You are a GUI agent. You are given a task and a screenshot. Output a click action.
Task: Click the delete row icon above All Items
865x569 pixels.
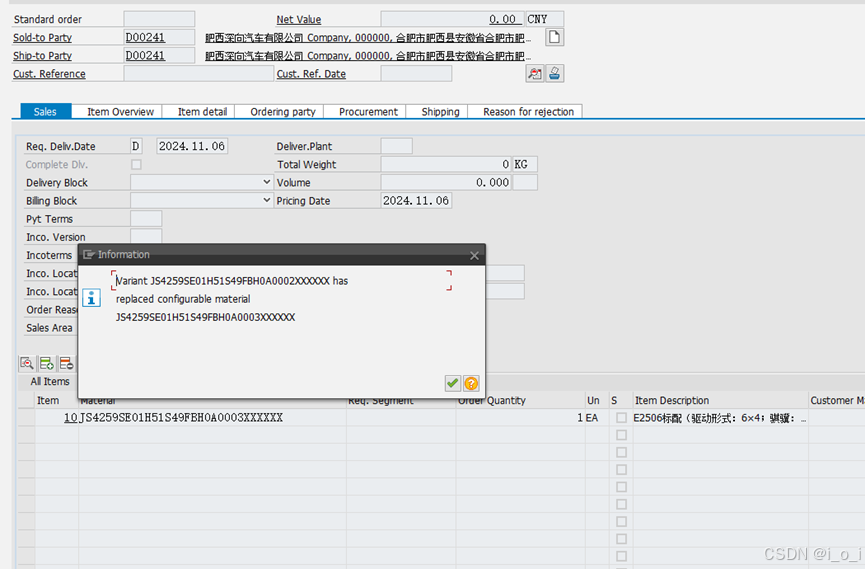[66, 363]
